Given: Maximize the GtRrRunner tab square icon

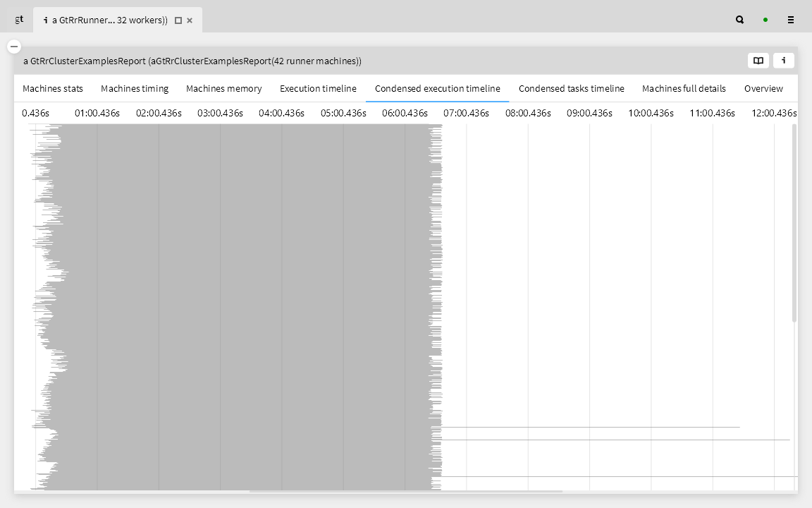Looking at the screenshot, I should tap(178, 20).
